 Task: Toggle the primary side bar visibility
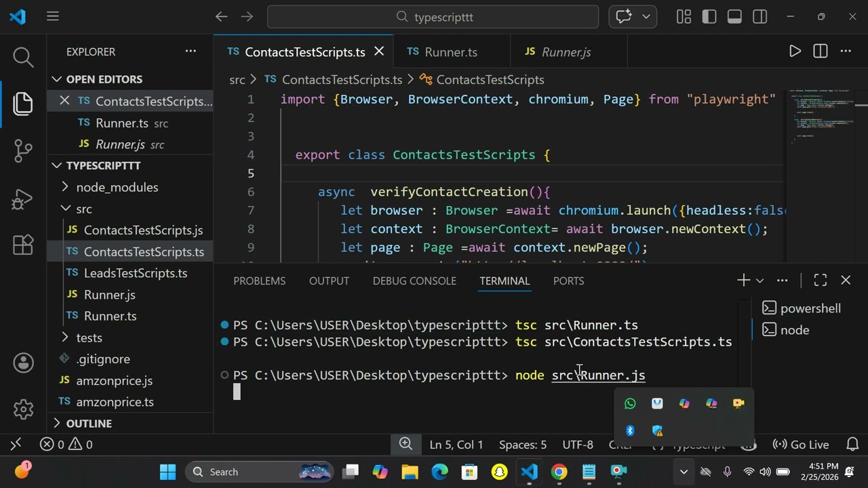click(709, 17)
